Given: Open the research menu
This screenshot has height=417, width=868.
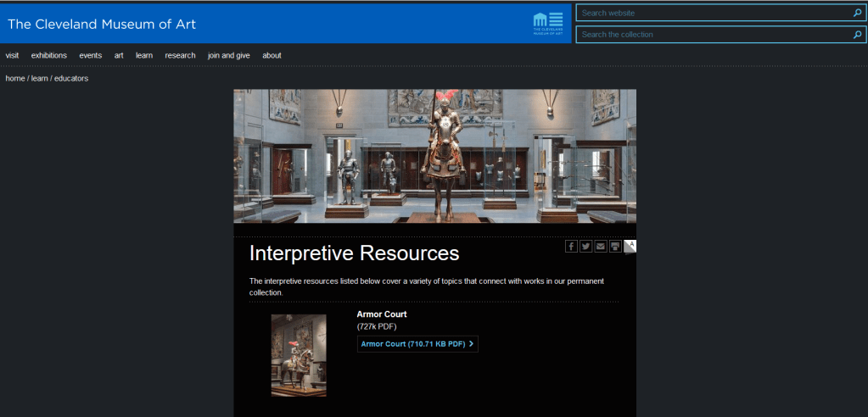Looking at the screenshot, I should click(x=180, y=56).
